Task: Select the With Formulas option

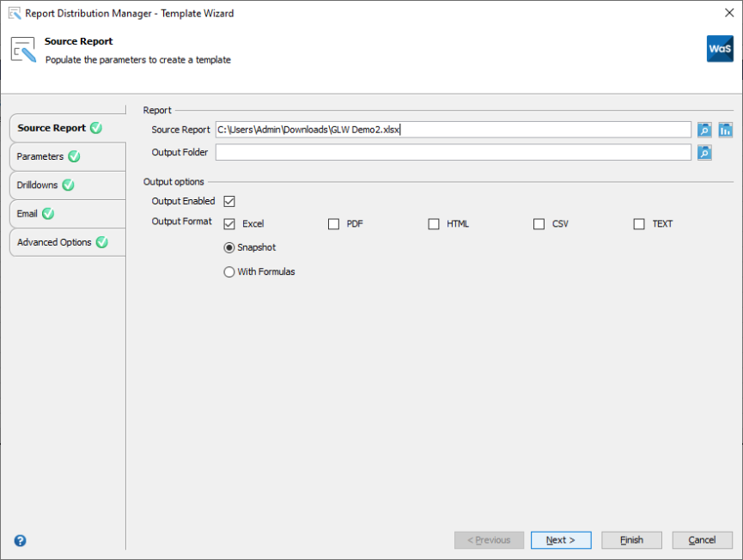Action: (228, 271)
